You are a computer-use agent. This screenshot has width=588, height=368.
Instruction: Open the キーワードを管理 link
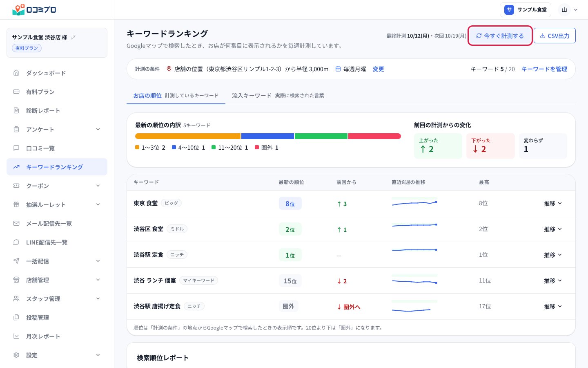[x=544, y=69]
